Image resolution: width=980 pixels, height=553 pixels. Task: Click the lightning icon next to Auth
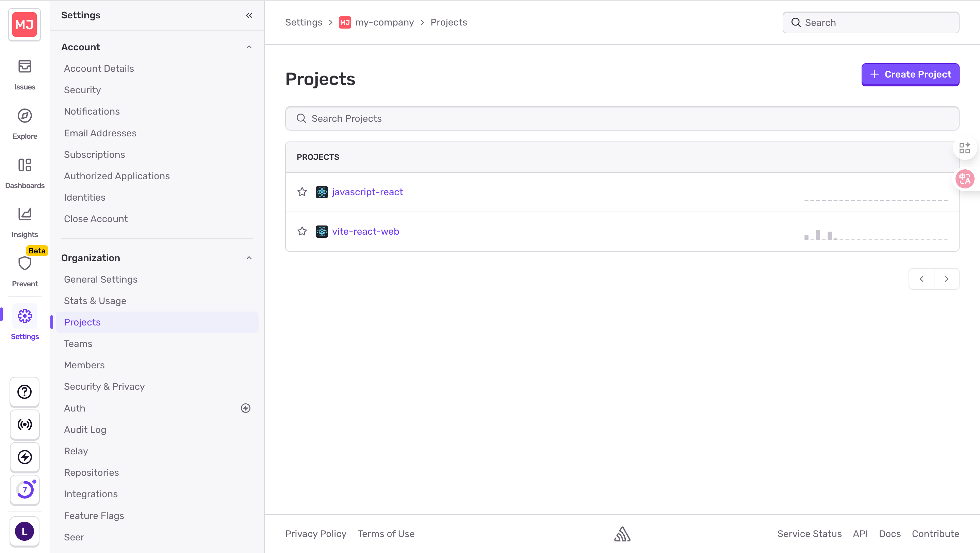(246, 408)
